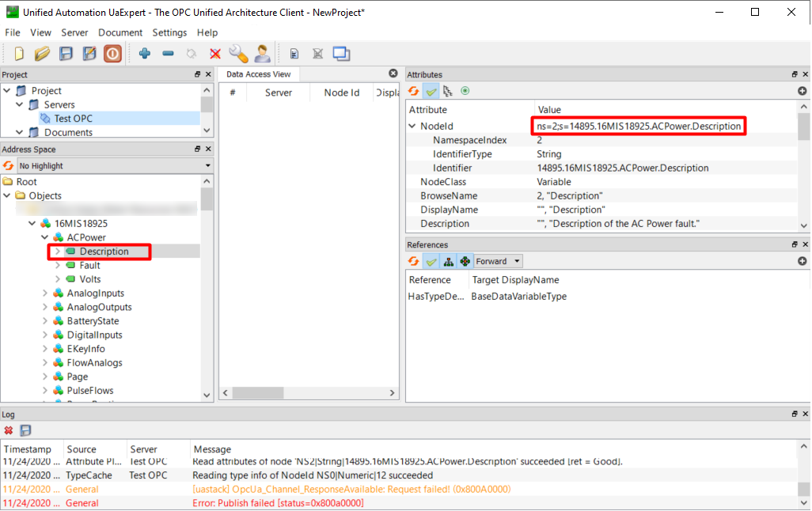Toggle the hierarchy tree button in References
Screen dimensions: 812x511
448,261
